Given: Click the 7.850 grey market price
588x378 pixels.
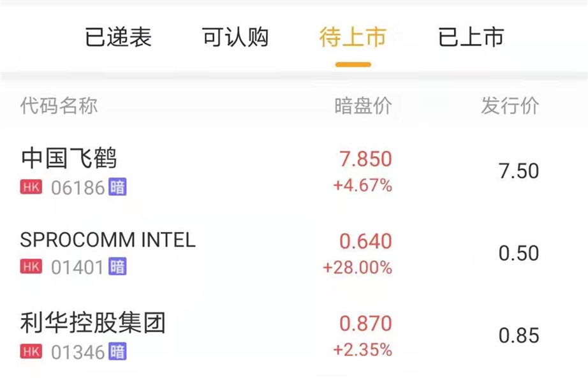Looking at the screenshot, I should [365, 159].
